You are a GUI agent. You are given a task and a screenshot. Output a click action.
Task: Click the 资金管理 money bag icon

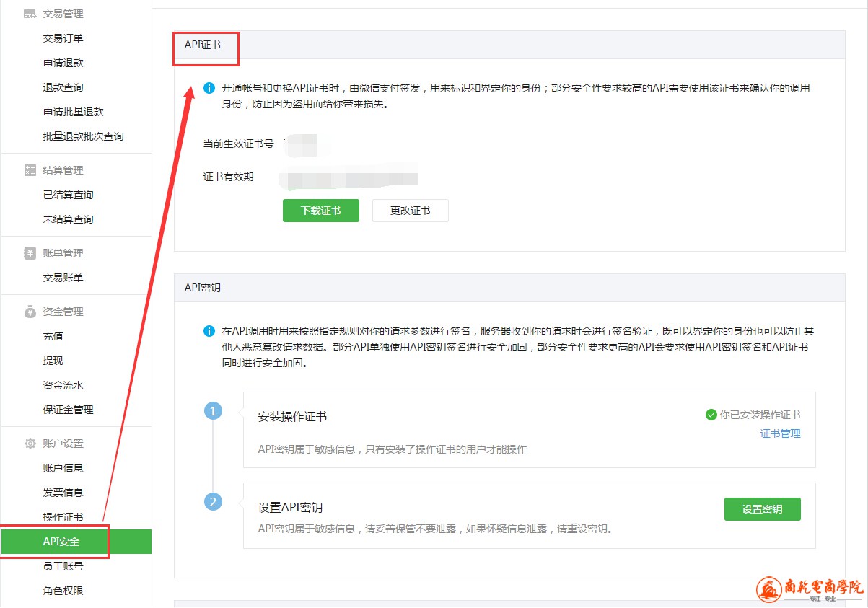click(30, 312)
